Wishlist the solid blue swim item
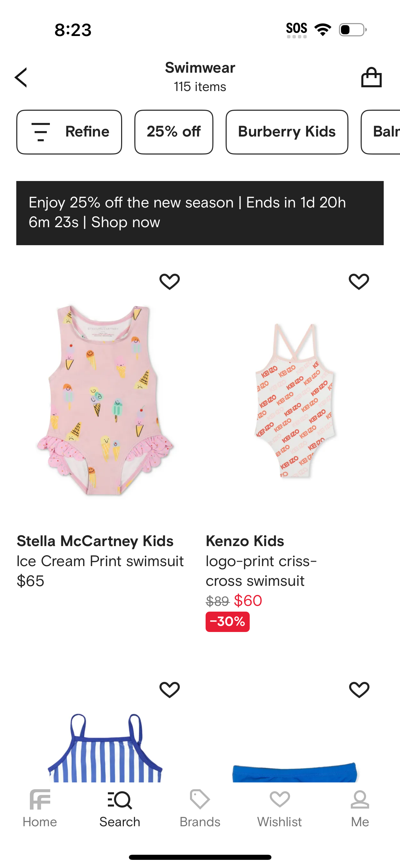The image size is (400, 868). pyautogui.click(x=359, y=690)
